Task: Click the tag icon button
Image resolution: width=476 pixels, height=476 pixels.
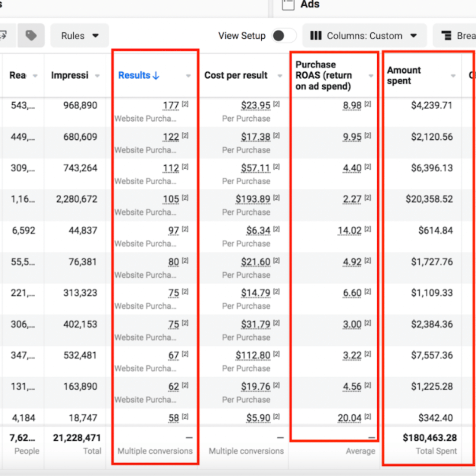Action: (31, 36)
